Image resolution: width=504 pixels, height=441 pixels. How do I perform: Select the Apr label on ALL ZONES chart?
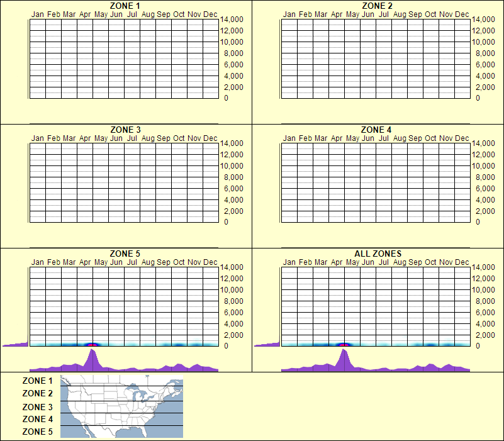[x=335, y=262]
